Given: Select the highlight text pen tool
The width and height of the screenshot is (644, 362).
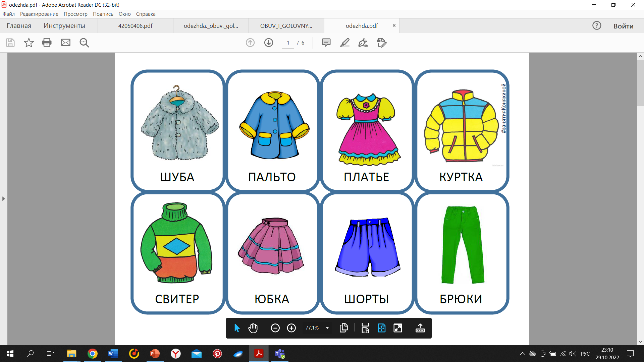Looking at the screenshot, I should coord(345,43).
